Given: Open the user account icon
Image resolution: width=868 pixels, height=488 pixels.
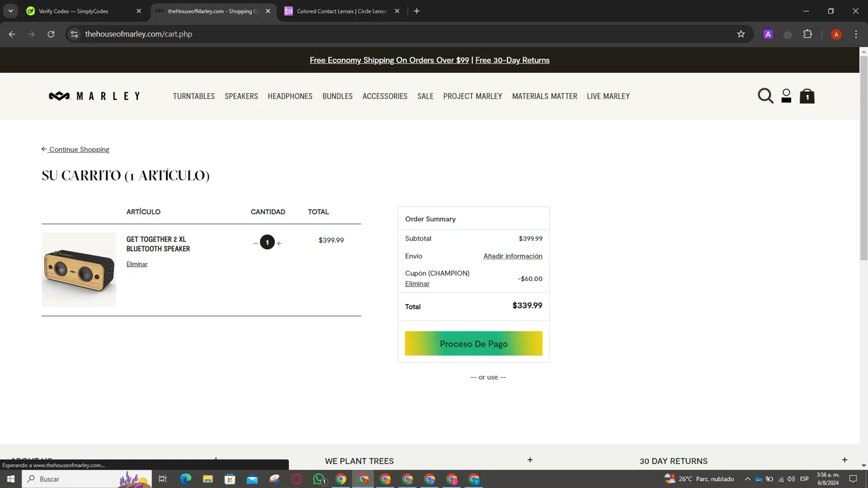Looking at the screenshot, I should (x=786, y=96).
